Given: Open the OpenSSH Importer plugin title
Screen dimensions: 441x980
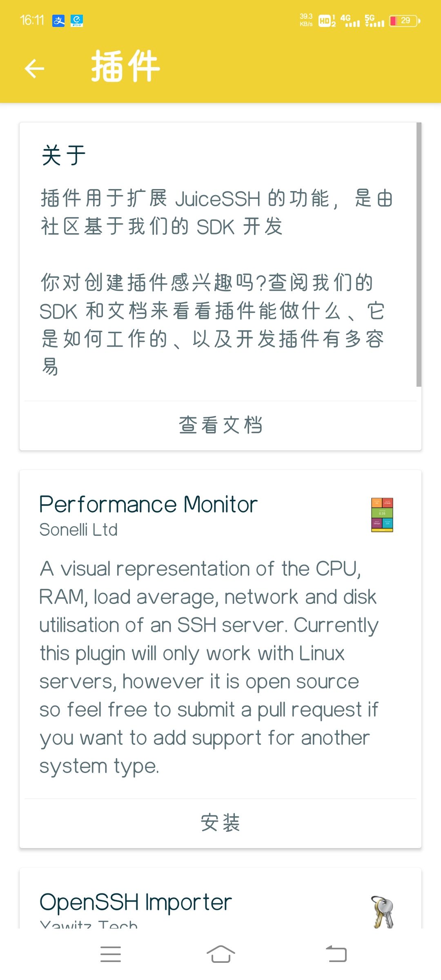Looking at the screenshot, I should pos(136,902).
